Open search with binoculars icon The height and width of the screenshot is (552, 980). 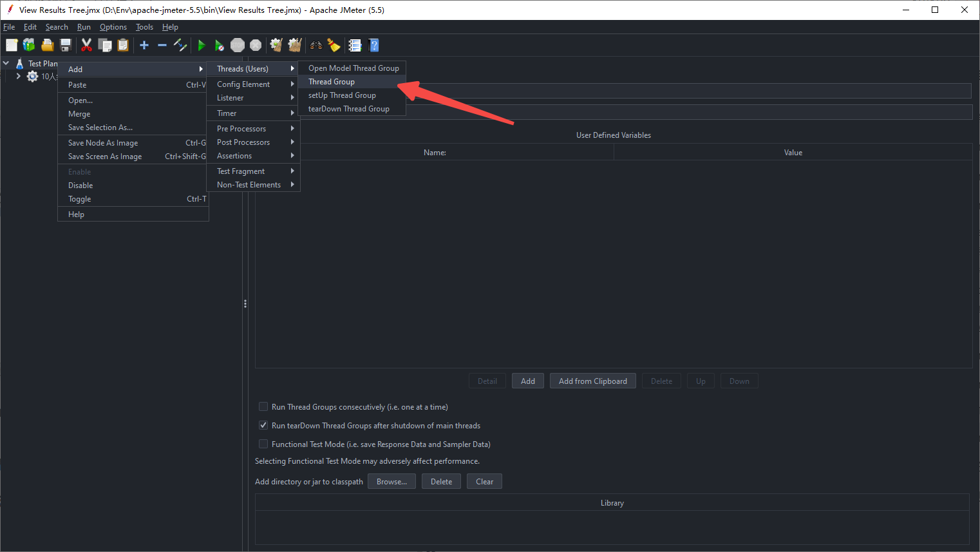(316, 45)
